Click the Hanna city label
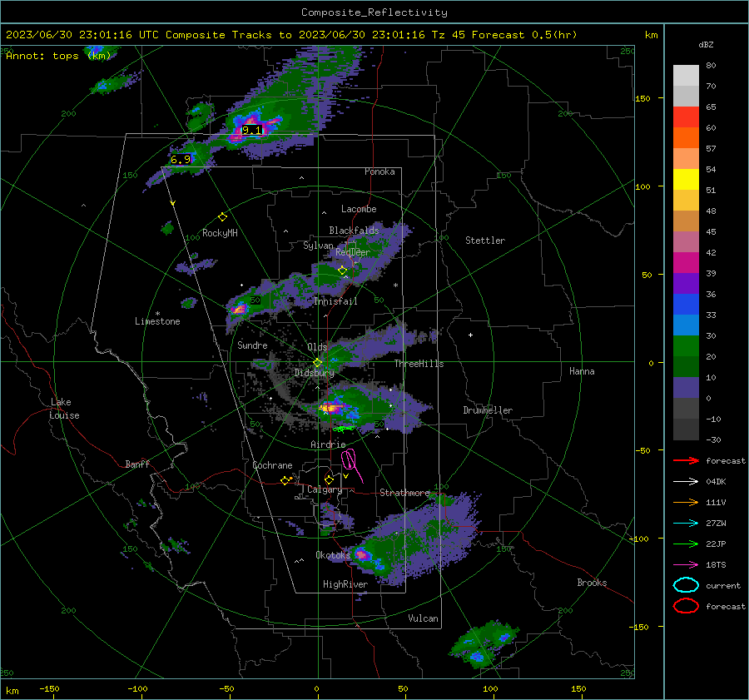The height and width of the screenshot is (700, 749). [582, 371]
